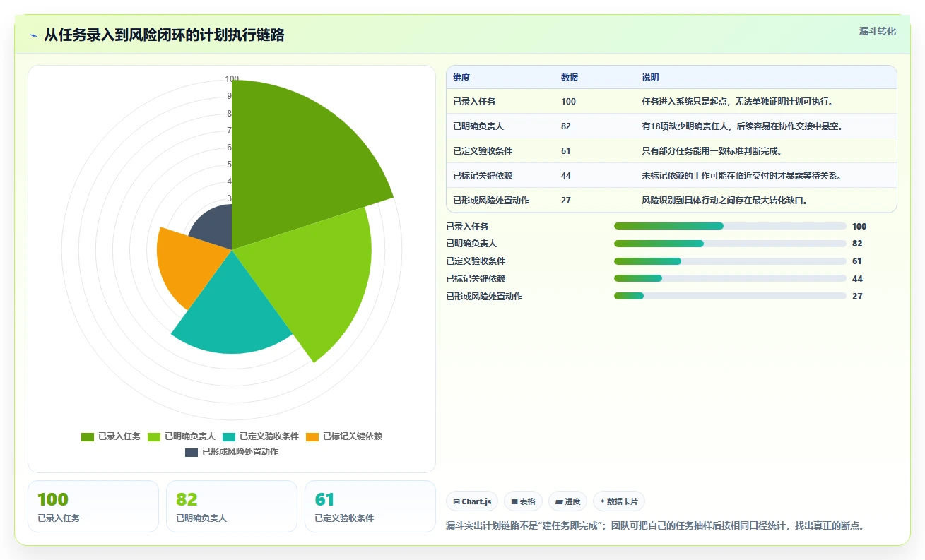The image size is (925, 560).
Task: Toggle the 已录入任务 legend item in the chart
Action: 111,436
